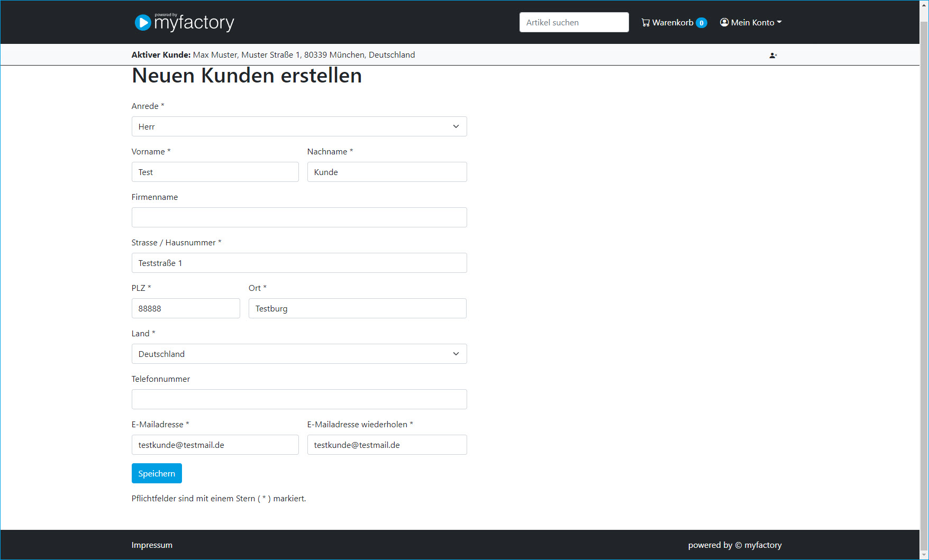Click the scrollbar down arrow

point(924,555)
